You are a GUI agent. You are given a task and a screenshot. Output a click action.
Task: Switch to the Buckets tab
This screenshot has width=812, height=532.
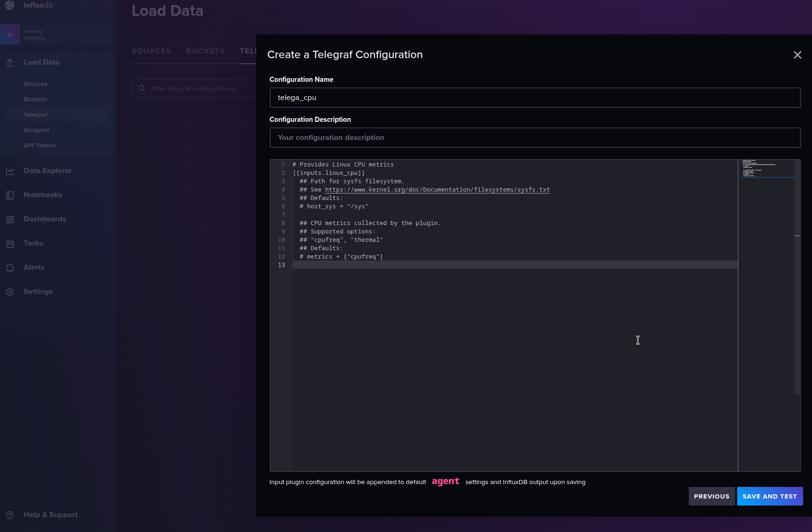coord(205,51)
